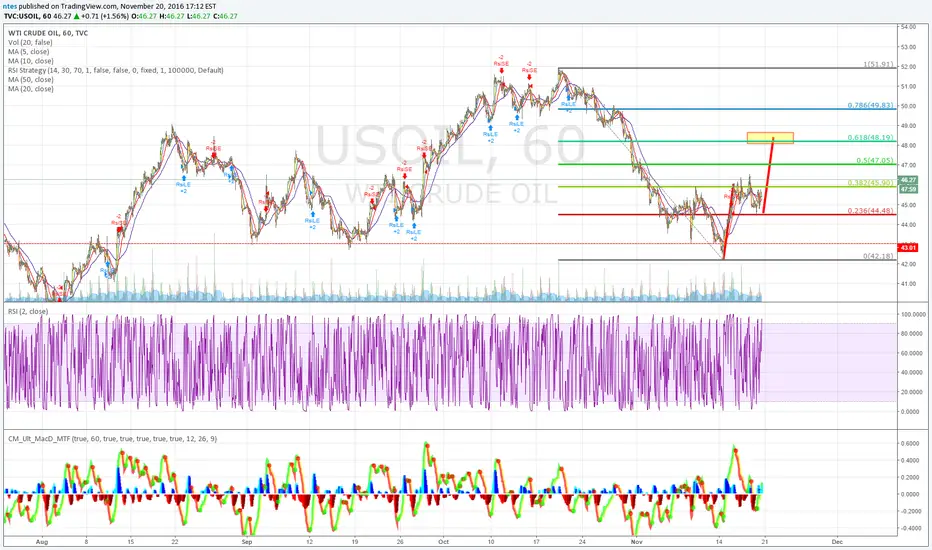Screen dimensions: 932x550
Task: Click the Dec label on the time axis
Action: click(x=837, y=542)
